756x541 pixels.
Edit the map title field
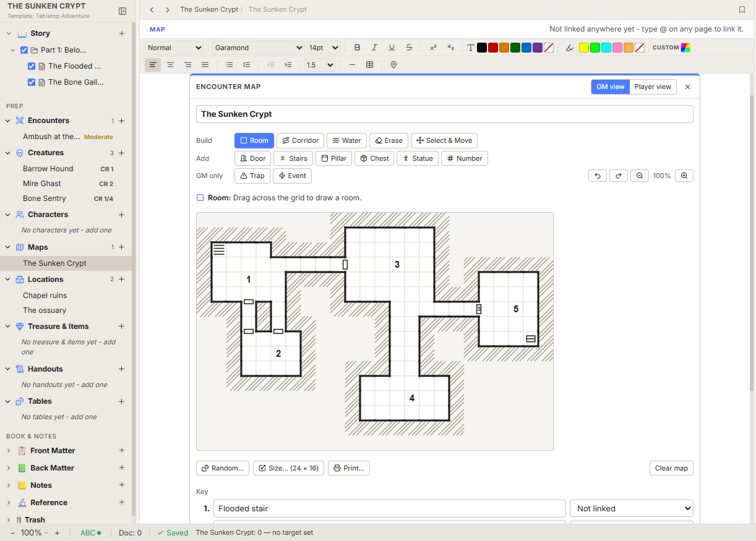[445, 114]
